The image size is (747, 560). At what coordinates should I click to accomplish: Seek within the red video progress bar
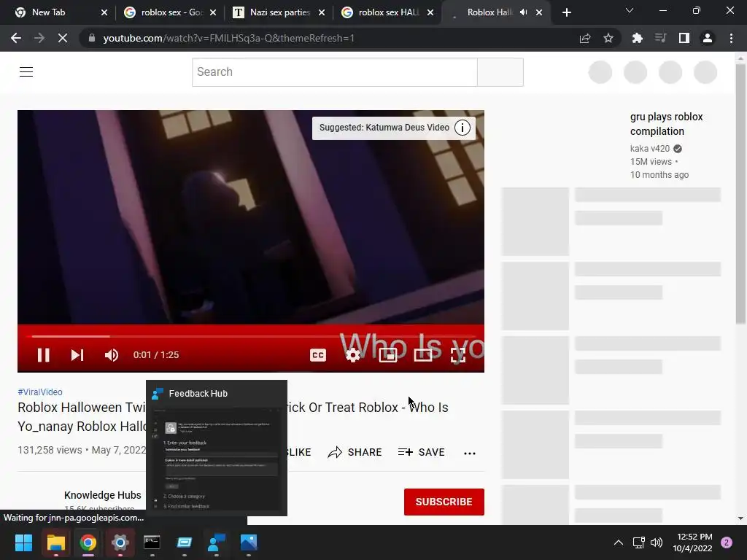pos(251,336)
